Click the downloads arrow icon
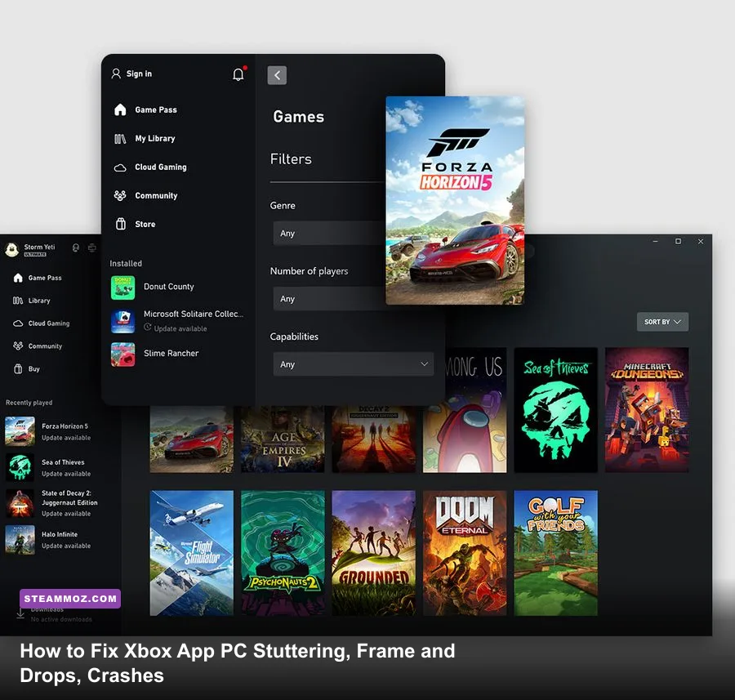The width and height of the screenshot is (735, 700). 20,613
